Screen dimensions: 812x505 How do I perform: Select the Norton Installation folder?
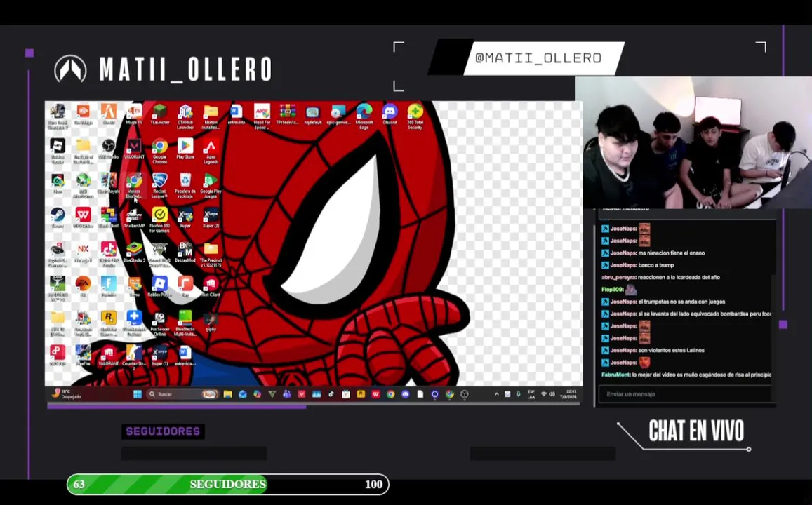211,116
